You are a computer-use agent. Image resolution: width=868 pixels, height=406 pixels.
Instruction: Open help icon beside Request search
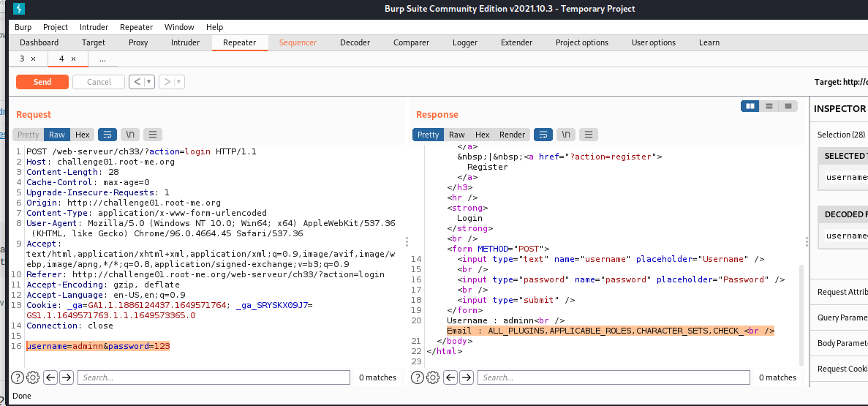17,377
